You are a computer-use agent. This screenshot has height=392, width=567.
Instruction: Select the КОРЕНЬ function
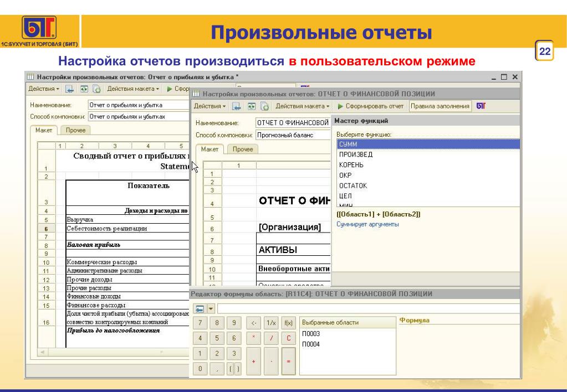click(428, 165)
